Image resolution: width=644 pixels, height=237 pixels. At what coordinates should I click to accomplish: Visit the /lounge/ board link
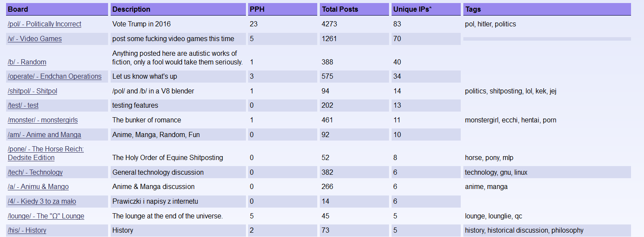coord(46,216)
